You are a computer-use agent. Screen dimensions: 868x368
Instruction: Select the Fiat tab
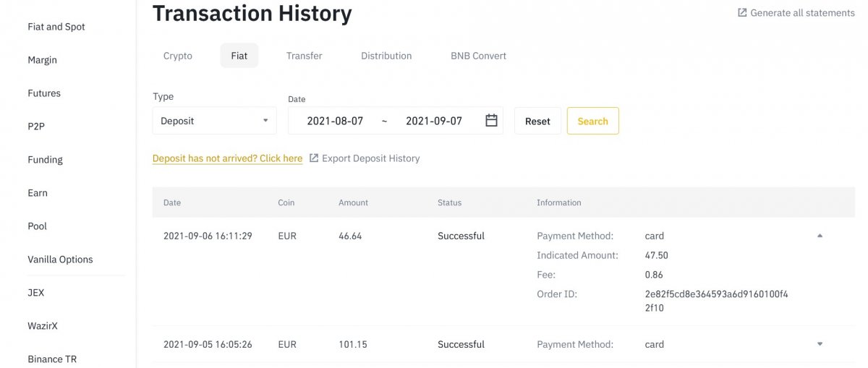239,56
